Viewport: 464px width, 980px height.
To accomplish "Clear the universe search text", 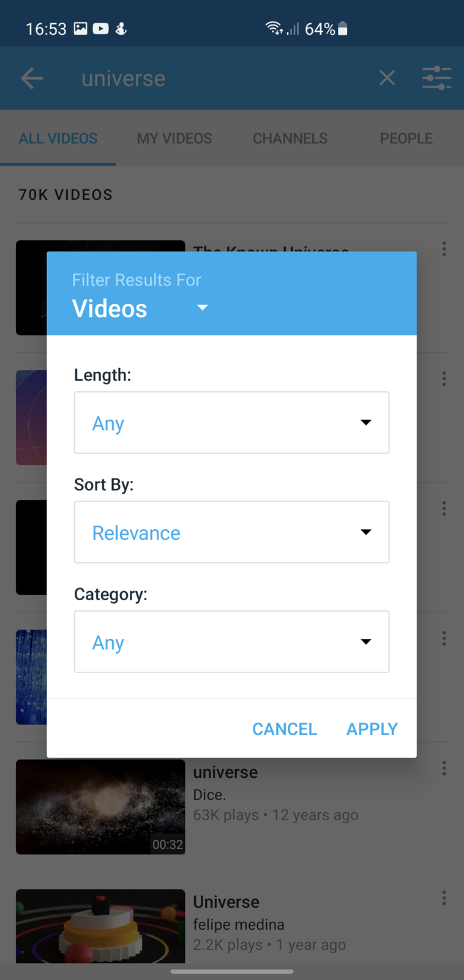I will click(387, 78).
